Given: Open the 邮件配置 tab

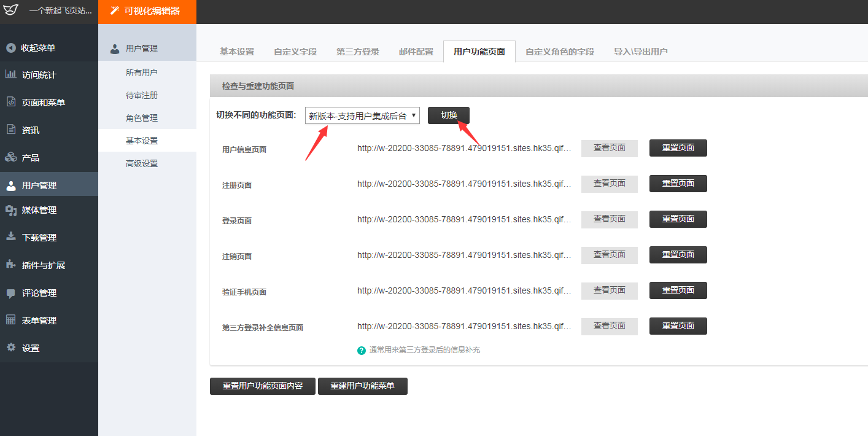Looking at the screenshot, I should pos(416,52).
